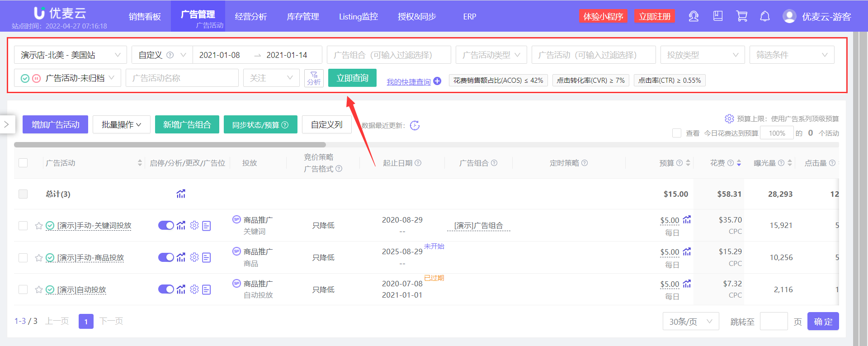Open the shopping cart icon
The width and height of the screenshot is (868, 346).
coord(741,16)
